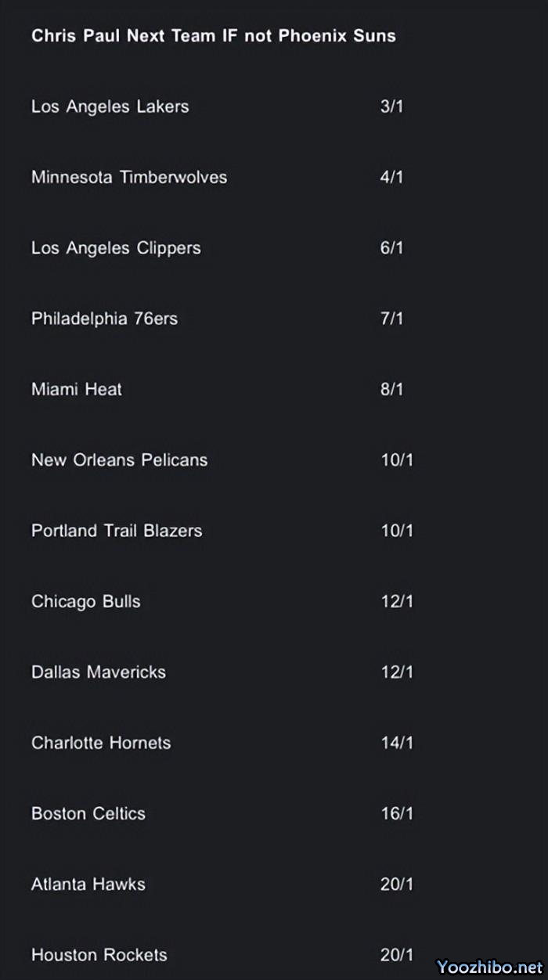Image resolution: width=548 pixels, height=980 pixels.
Task: Select the Miami Heat team name
Action: click(77, 389)
